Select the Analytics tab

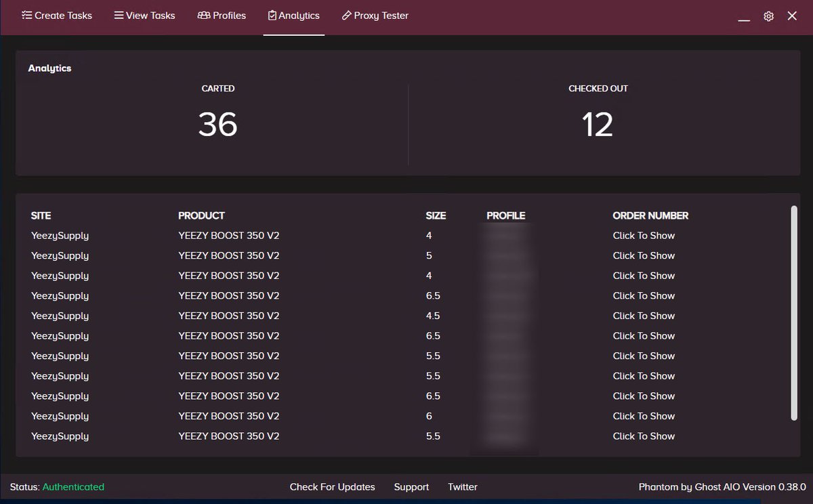point(294,15)
